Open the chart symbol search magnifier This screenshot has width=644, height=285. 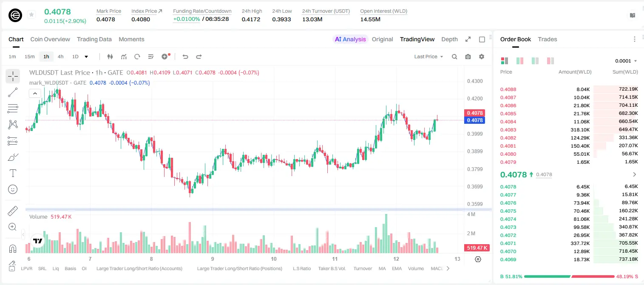pyautogui.click(x=454, y=57)
